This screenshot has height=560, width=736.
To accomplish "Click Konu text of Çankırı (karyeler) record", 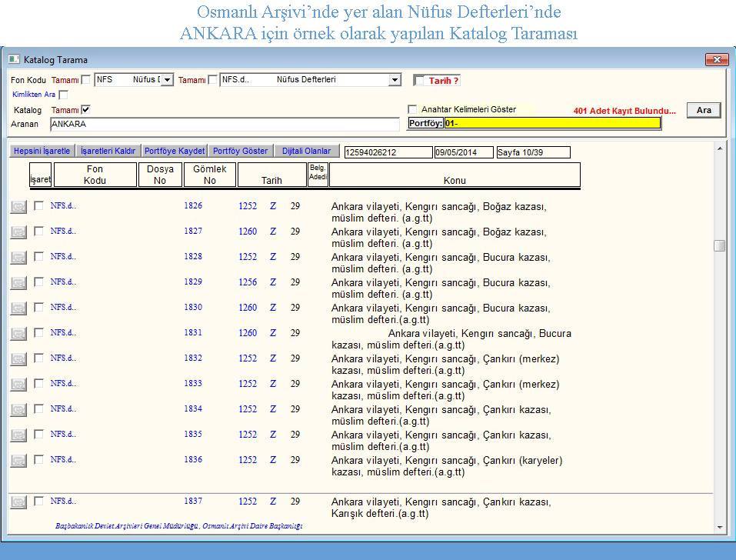I will (447, 466).
